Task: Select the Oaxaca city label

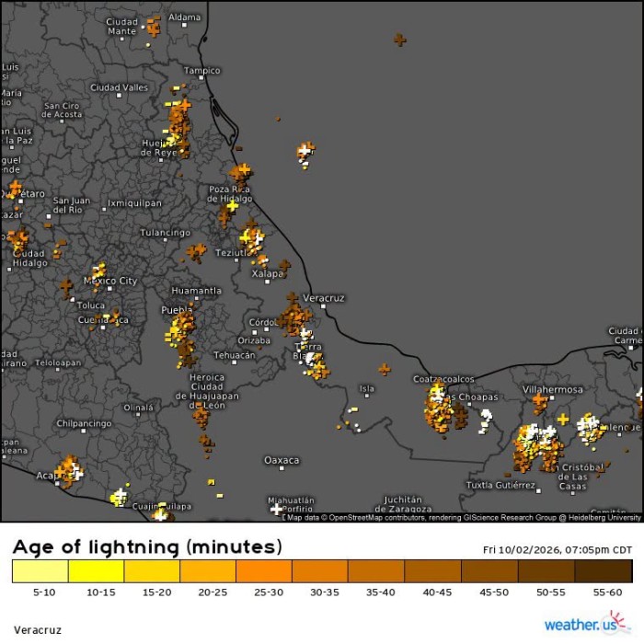Action: [x=282, y=460]
